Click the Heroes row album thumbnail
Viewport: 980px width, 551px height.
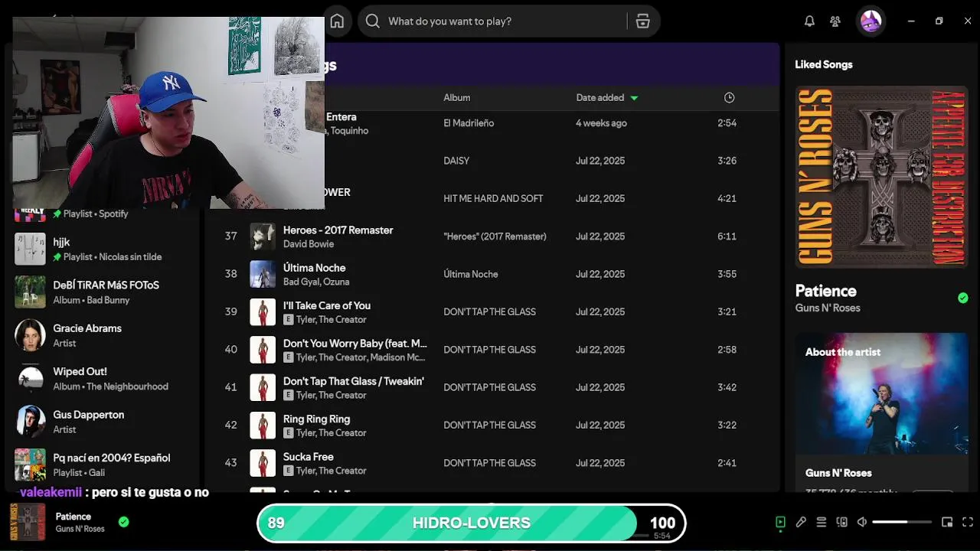pyautogui.click(x=263, y=236)
